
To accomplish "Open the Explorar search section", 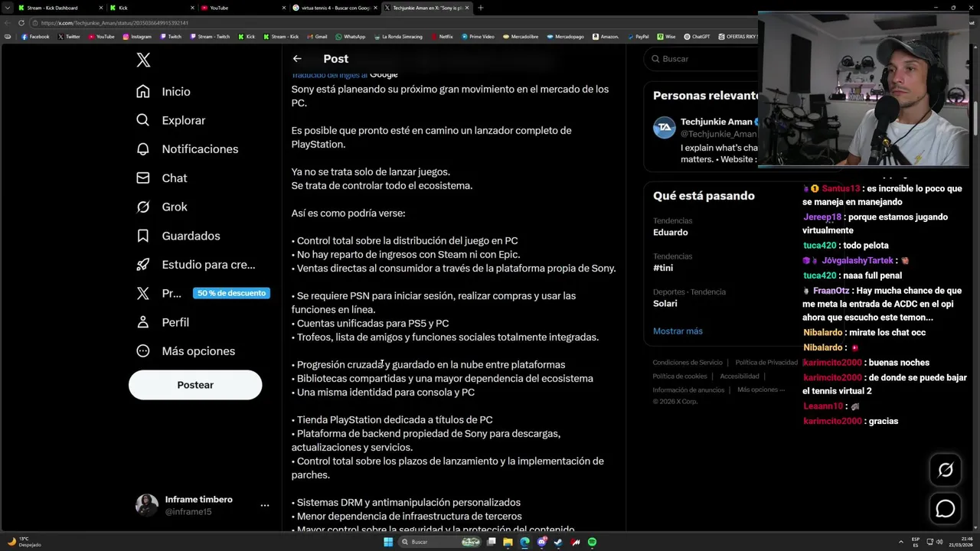I will [x=171, y=120].
